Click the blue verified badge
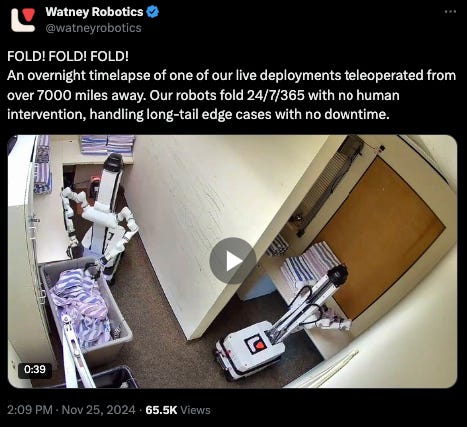The height and width of the screenshot is (427, 467). 153,12
